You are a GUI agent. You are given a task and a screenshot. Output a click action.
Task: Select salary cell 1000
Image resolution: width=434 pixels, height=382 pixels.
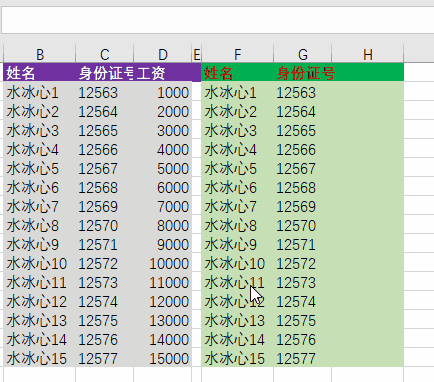click(x=163, y=92)
